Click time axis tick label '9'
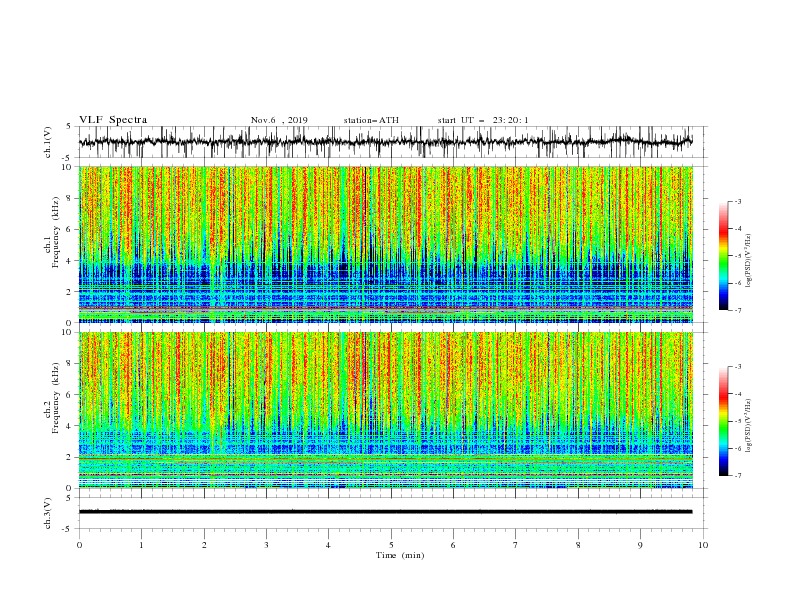The height and width of the screenshot is (612, 792). 640,545
